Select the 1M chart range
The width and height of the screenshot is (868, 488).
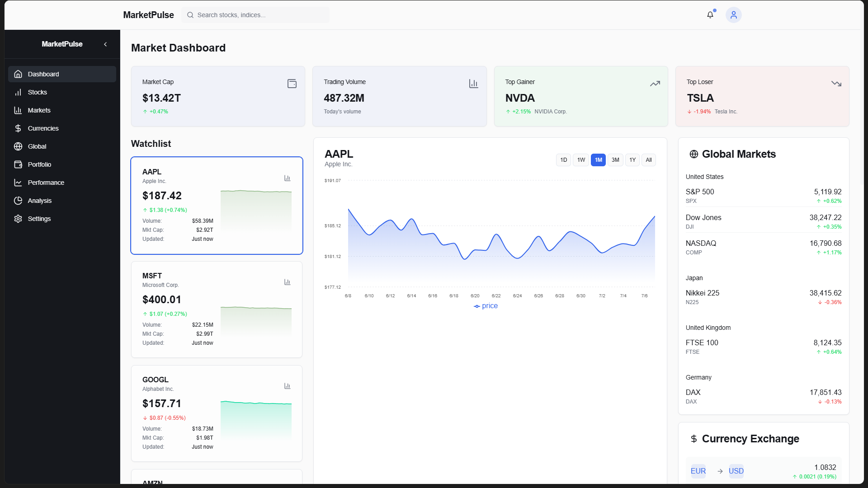click(x=598, y=160)
